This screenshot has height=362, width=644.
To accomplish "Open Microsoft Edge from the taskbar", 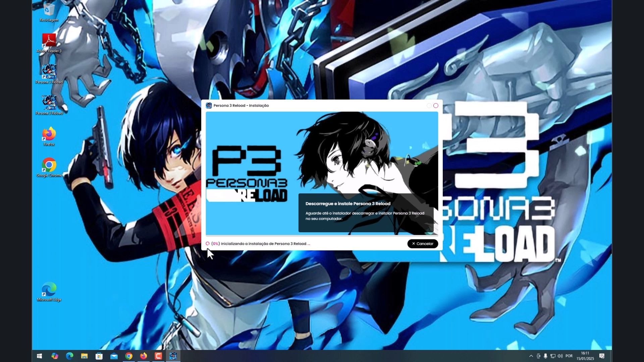I will click(69, 356).
